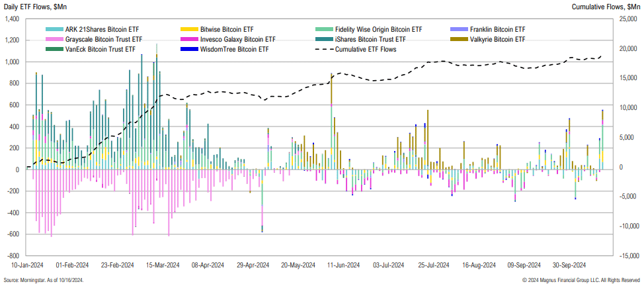Image resolution: width=644 pixels, height=284 pixels.
Task: Click the Daily ETF Flows, $Mn axis title
Action: point(34,6)
